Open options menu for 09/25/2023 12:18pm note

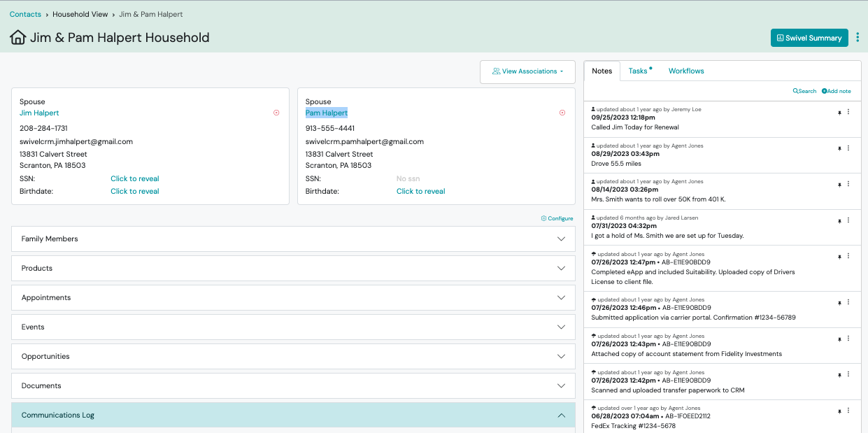click(x=848, y=112)
